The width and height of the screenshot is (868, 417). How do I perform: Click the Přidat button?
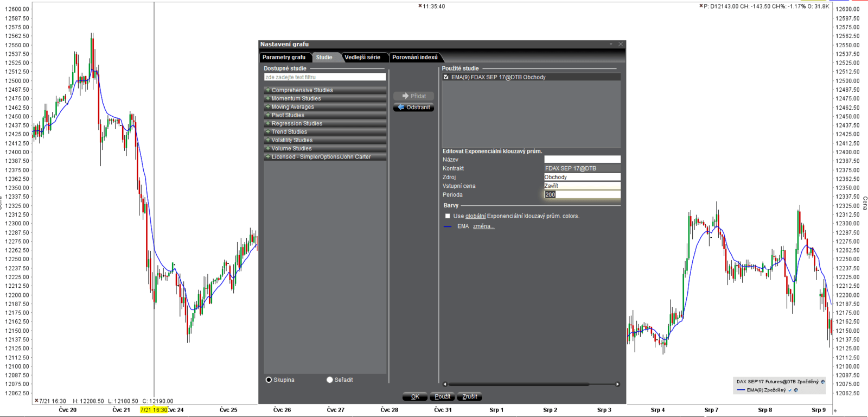[413, 96]
